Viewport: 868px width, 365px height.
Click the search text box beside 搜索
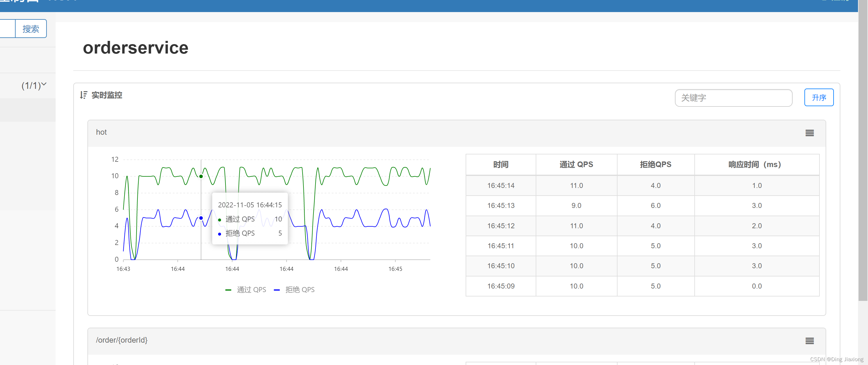7,29
